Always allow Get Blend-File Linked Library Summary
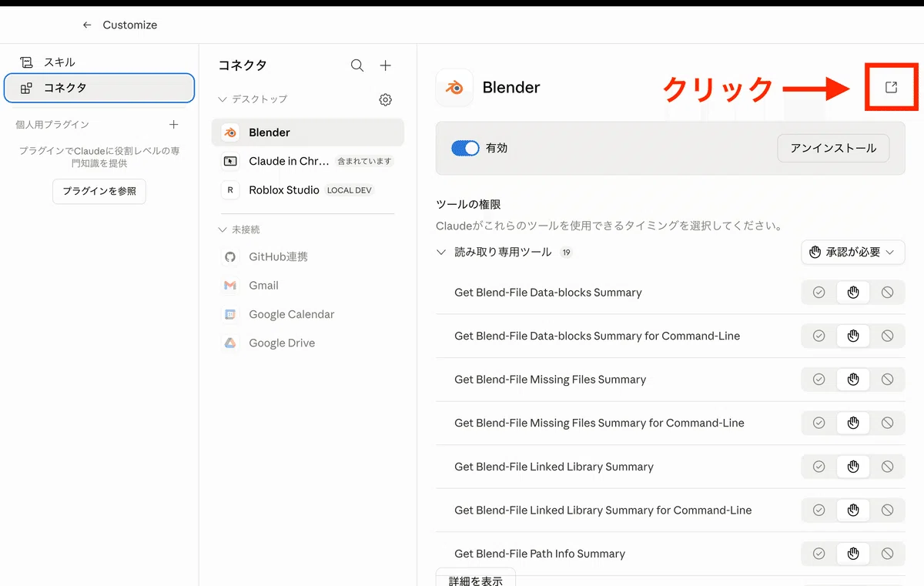The image size is (924, 586). coord(819,467)
